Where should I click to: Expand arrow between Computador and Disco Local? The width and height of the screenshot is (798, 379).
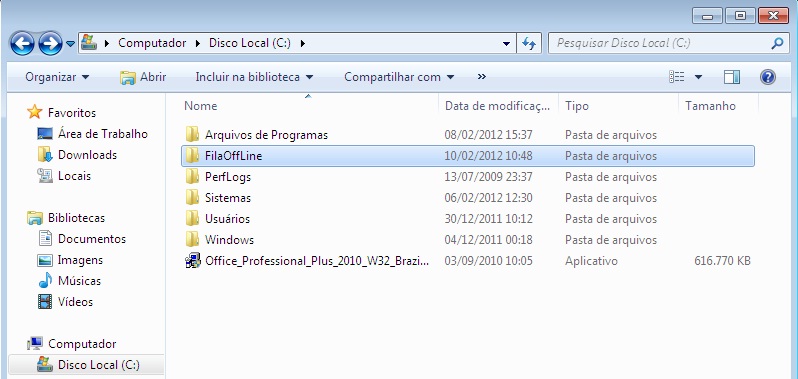[197, 43]
